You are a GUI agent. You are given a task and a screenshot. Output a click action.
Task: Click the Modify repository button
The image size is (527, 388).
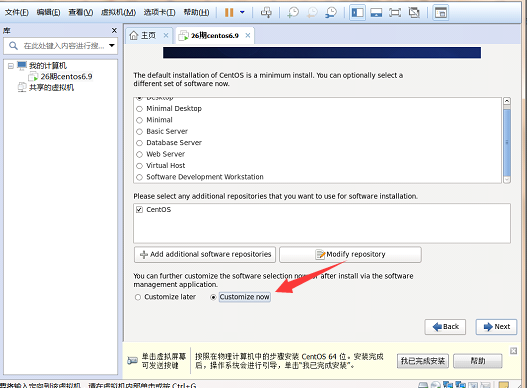[350, 255]
